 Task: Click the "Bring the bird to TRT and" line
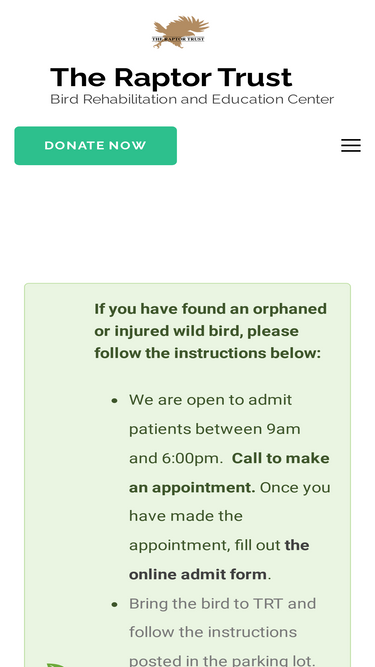click(222, 604)
